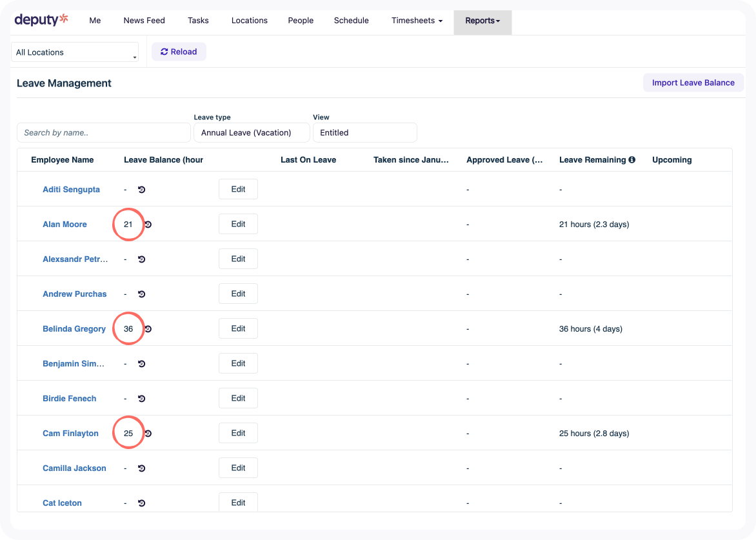Edit leave balance for Benjamin Sim…

point(238,363)
